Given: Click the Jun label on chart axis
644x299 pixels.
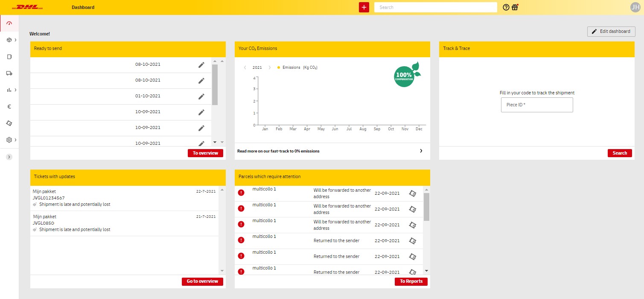Looking at the screenshot, I should tap(335, 129).
